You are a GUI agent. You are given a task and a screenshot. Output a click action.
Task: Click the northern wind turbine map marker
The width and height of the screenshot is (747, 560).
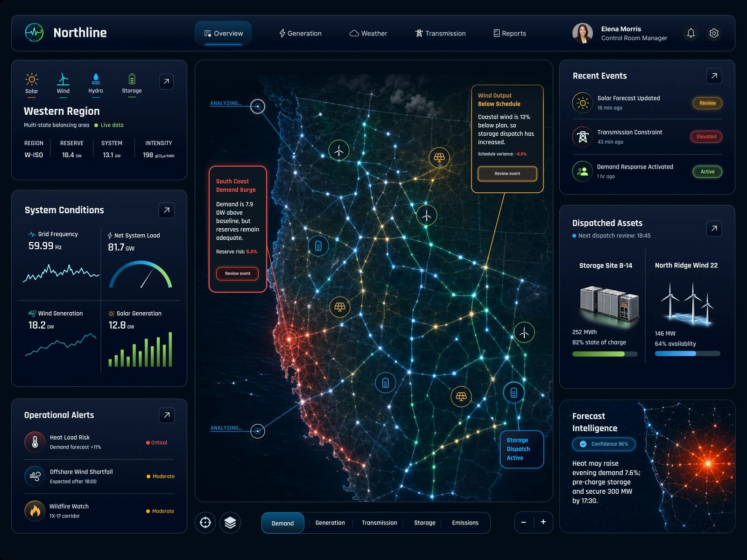pyautogui.click(x=339, y=151)
